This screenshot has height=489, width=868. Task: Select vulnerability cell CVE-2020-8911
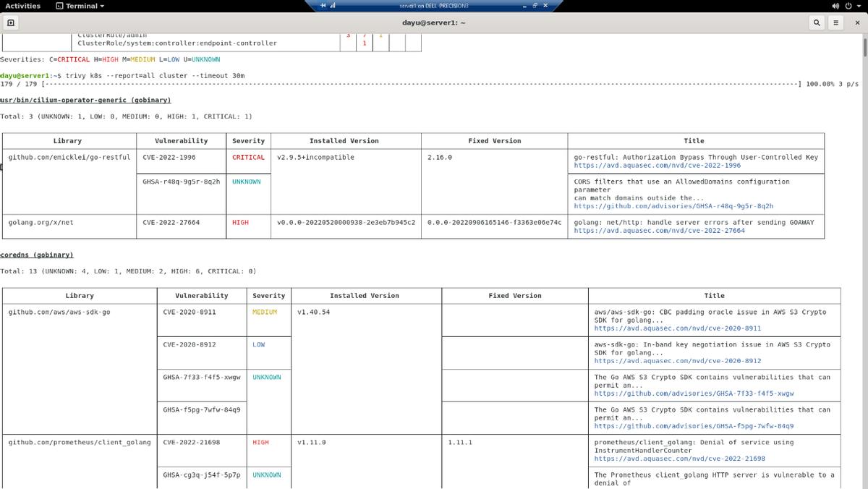pyautogui.click(x=190, y=312)
